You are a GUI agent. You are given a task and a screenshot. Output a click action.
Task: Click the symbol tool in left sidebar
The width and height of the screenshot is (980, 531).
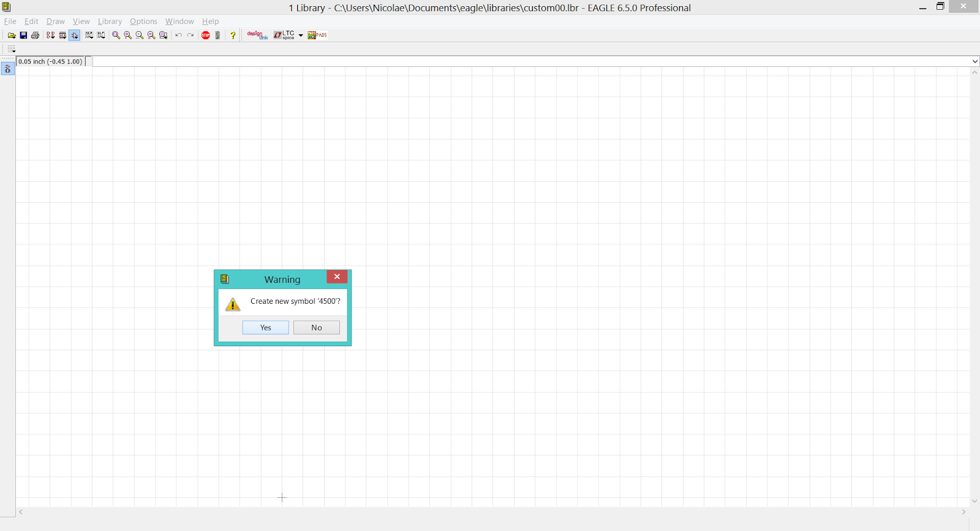pyautogui.click(x=7, y=69)
